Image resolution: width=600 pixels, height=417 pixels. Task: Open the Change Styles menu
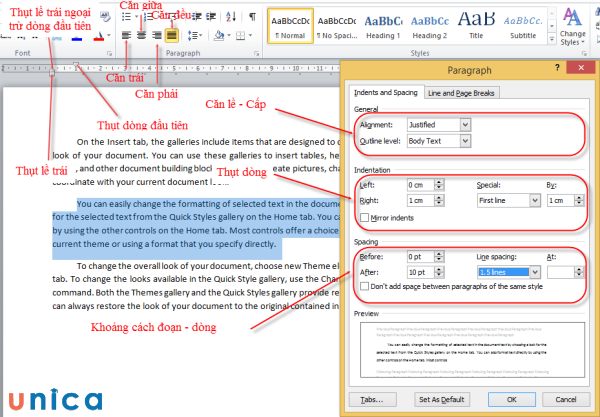tap(572, 27)
